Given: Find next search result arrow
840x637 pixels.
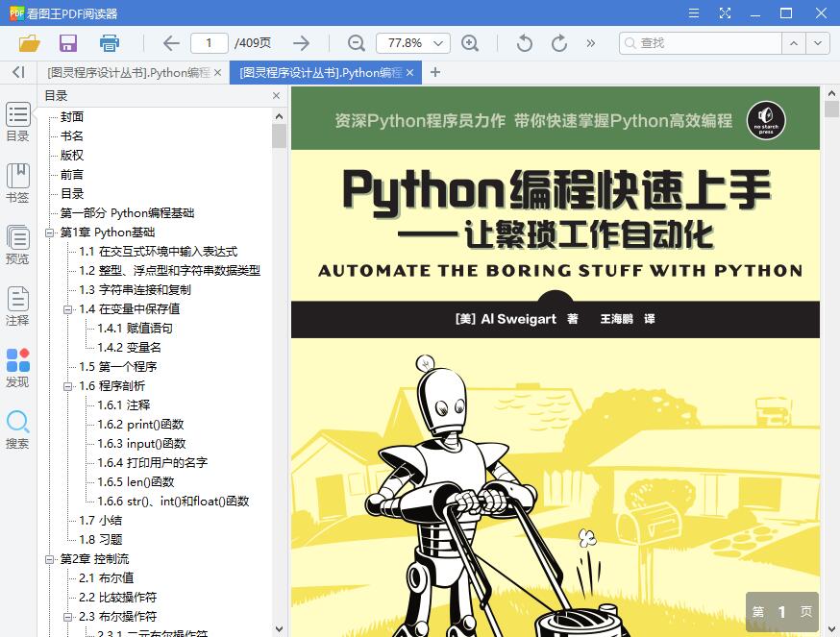Looking at the screenshot, I should [818, 43].
